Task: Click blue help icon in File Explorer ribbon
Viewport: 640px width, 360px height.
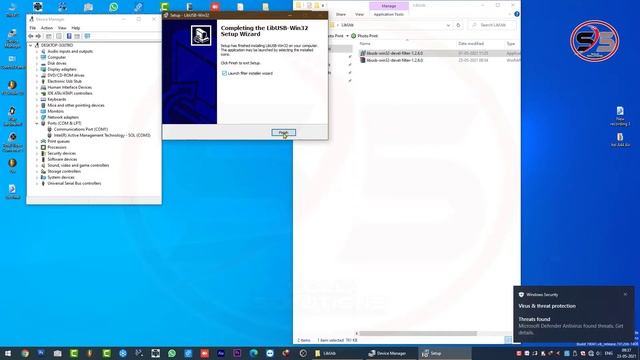Action: click(x=517, y=14)
